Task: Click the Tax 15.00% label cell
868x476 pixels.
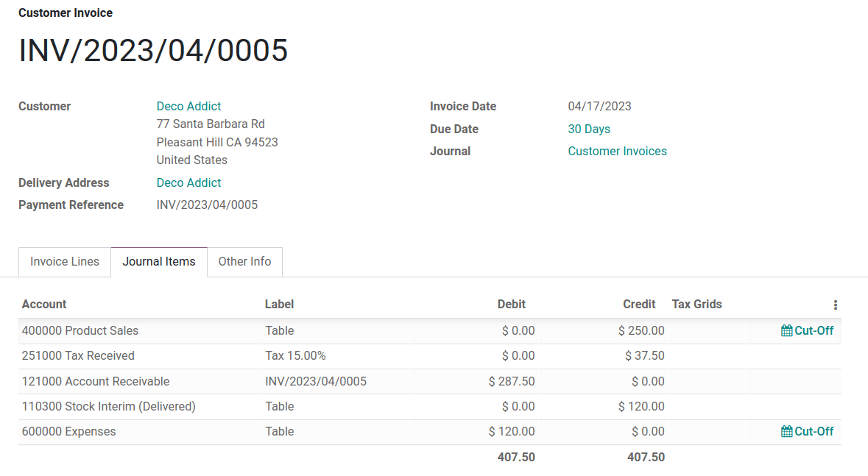Action: [x=296, y=356]
